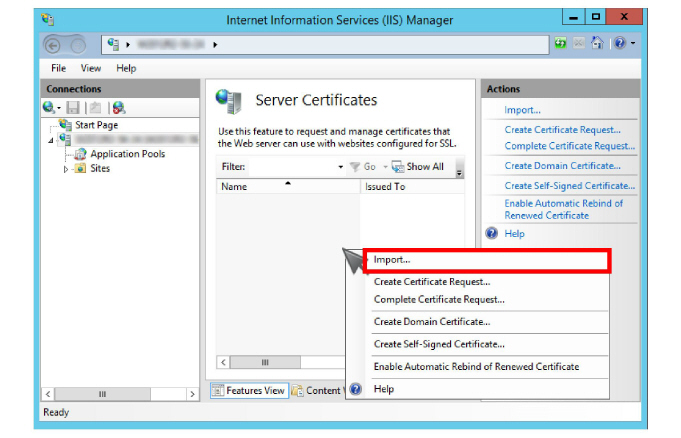
Task: Collapse the server node in Connections
Action: pos(51,140)
